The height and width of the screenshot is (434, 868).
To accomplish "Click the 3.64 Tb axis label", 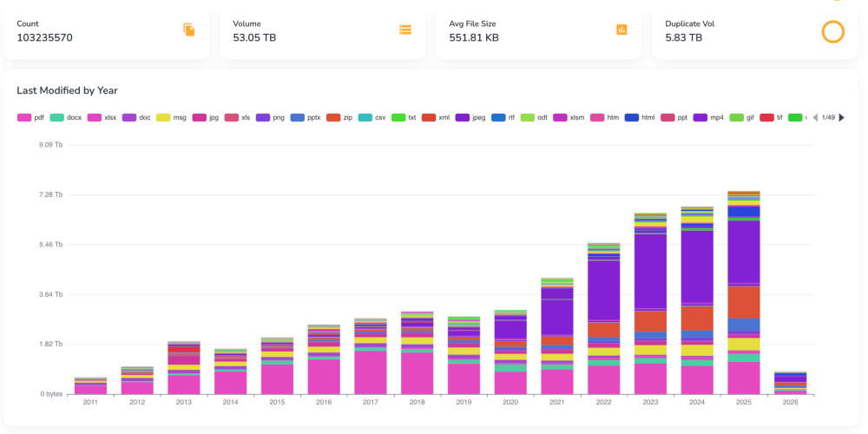I will [x=51, y=294].
